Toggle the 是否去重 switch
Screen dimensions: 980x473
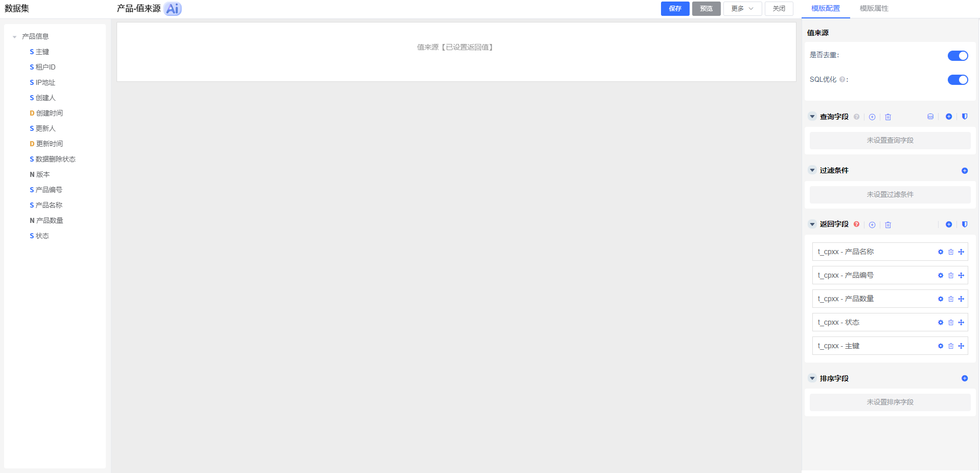pyautogui.click(x=958, y=56)
